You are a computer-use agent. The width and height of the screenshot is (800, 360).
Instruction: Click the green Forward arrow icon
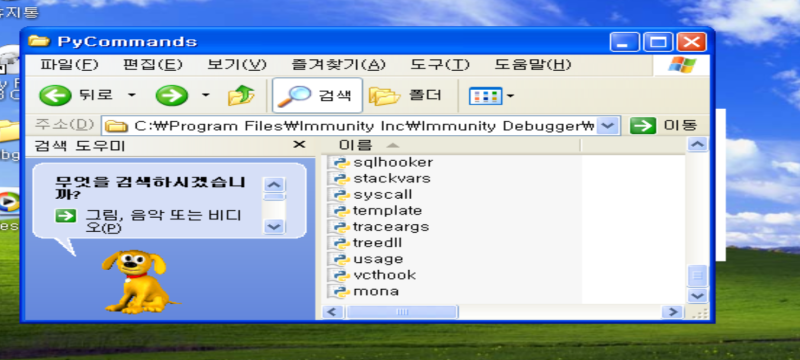click(x=171, y=95)
